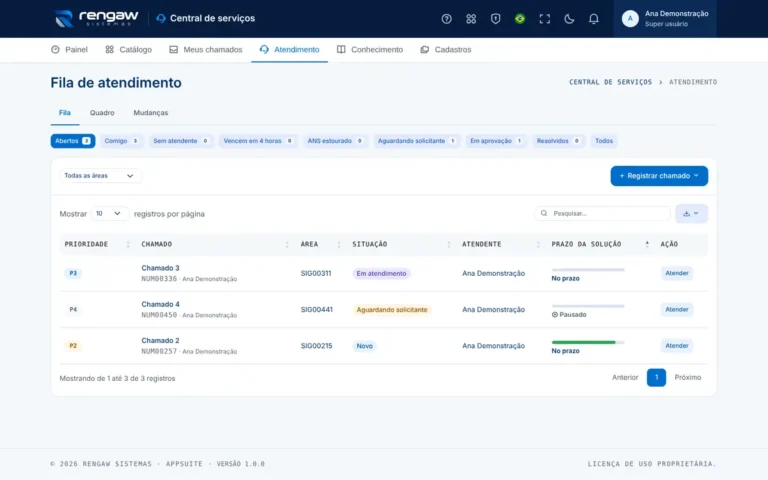The width and height of the screenshot is (768, 480).
Task: Open the Cadastros menu item
Action: click(x=446, y=49)
